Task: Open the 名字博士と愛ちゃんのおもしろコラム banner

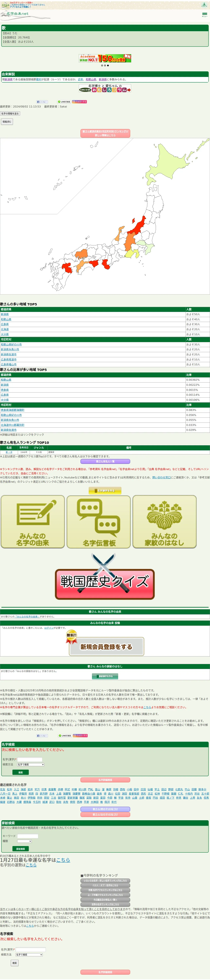Action: pos(105,88)
